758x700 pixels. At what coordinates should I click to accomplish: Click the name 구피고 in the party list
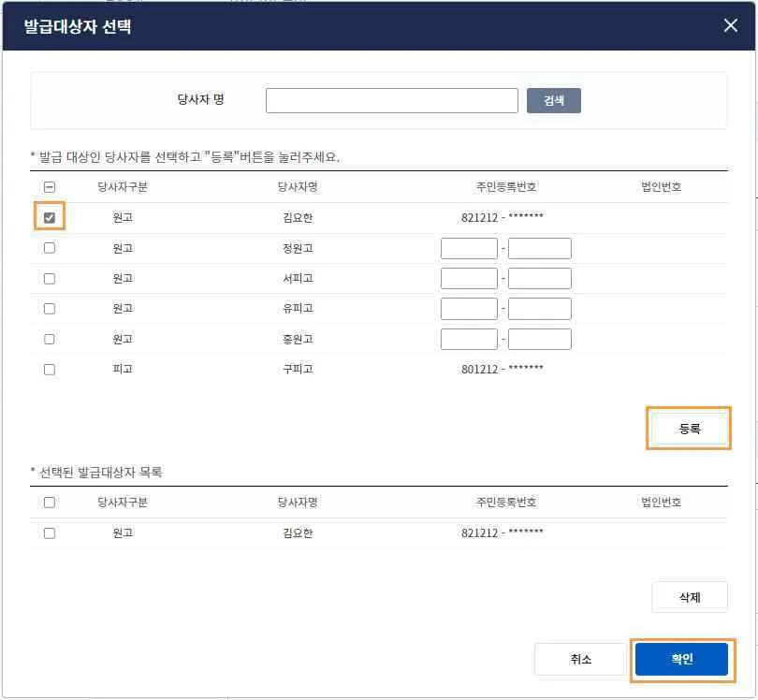[x=298, y=370]
